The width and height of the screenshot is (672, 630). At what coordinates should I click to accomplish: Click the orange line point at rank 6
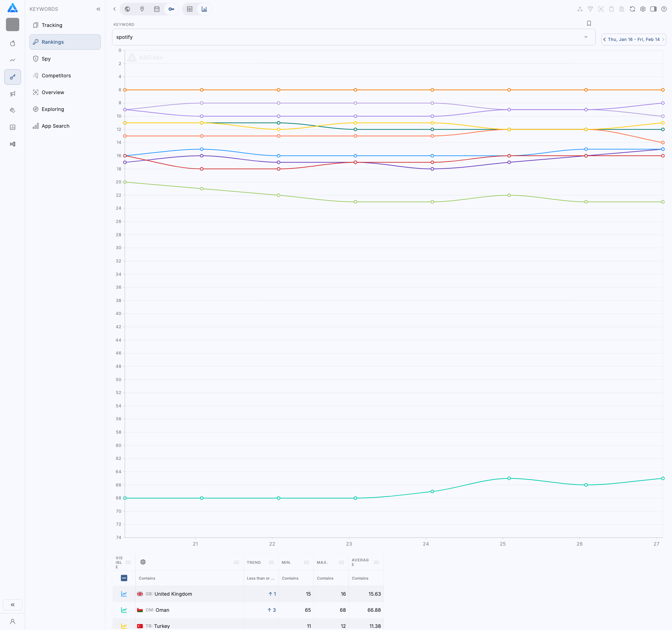(x=355, y=90)
